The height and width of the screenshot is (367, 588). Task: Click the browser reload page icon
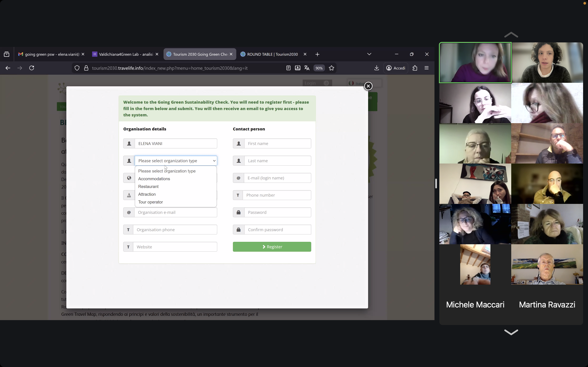point(32,68)
